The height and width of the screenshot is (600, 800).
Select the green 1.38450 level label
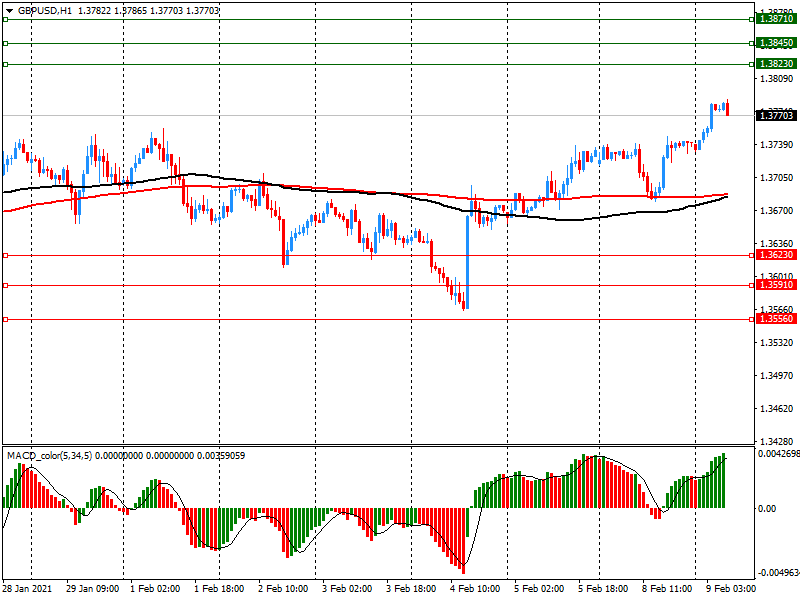pos(776,43)
